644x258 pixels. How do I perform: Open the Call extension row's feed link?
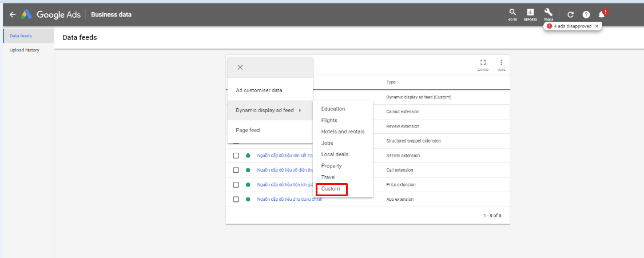(285, 170)
